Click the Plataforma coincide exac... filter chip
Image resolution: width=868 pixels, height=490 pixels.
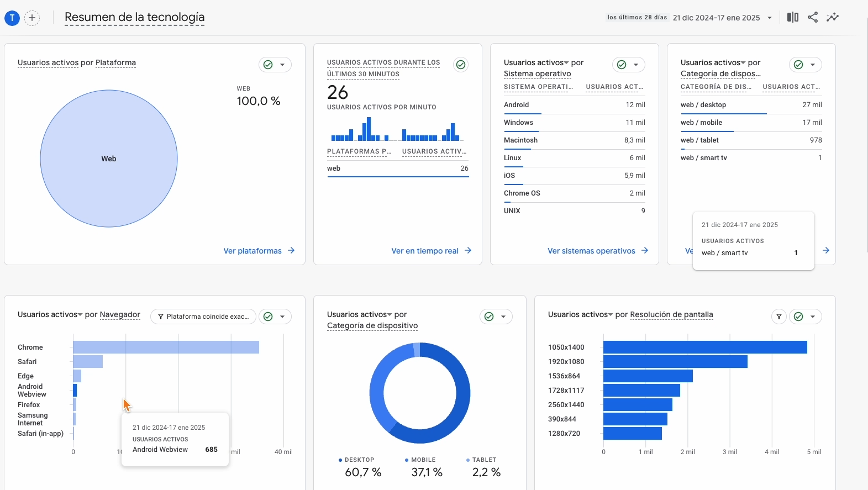(203, 317)
